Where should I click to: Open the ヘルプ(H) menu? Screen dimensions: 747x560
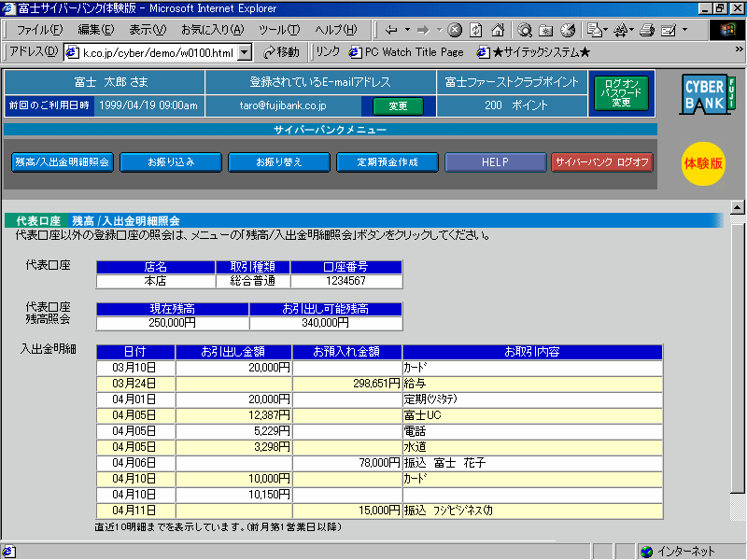[336, 30]
